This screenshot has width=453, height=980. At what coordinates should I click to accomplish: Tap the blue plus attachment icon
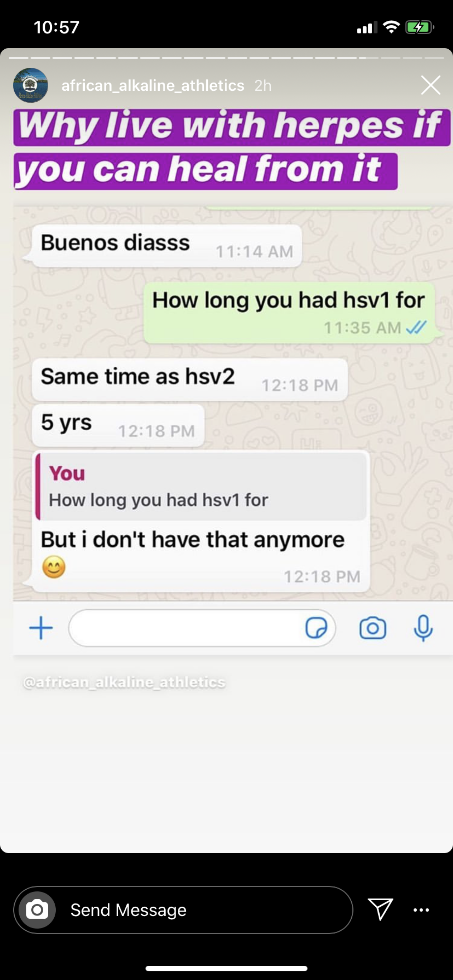tap(41, 628)
